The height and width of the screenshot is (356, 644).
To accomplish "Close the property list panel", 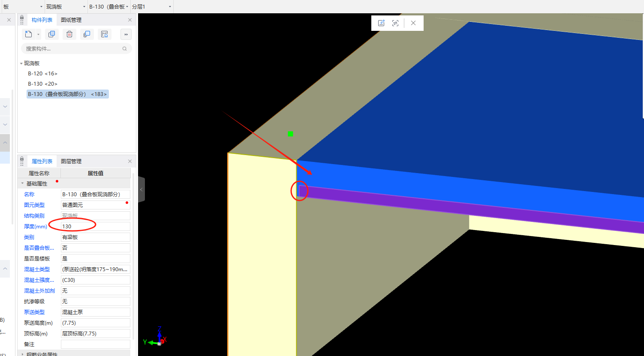I will (x=130, y=162).
